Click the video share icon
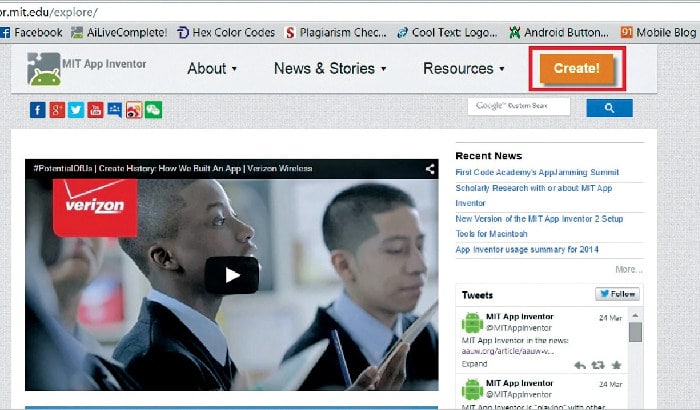 430,169
